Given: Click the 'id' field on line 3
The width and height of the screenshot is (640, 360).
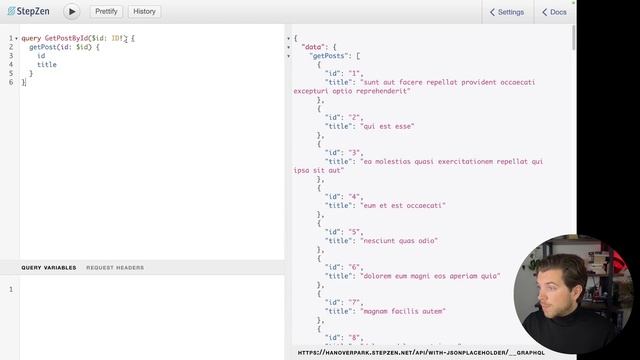Looking at the screenshot, I should coord(41,56).
